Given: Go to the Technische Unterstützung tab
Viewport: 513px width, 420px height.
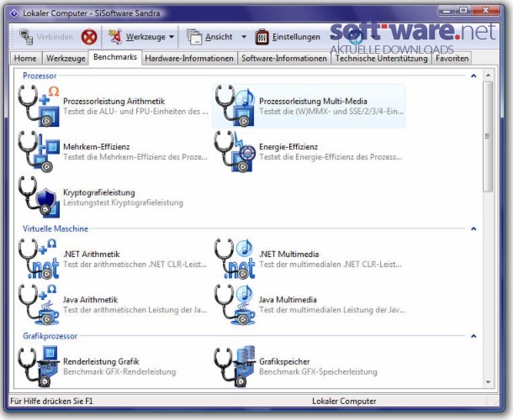Looking at the screenshot, I should [x=381, y=59].
